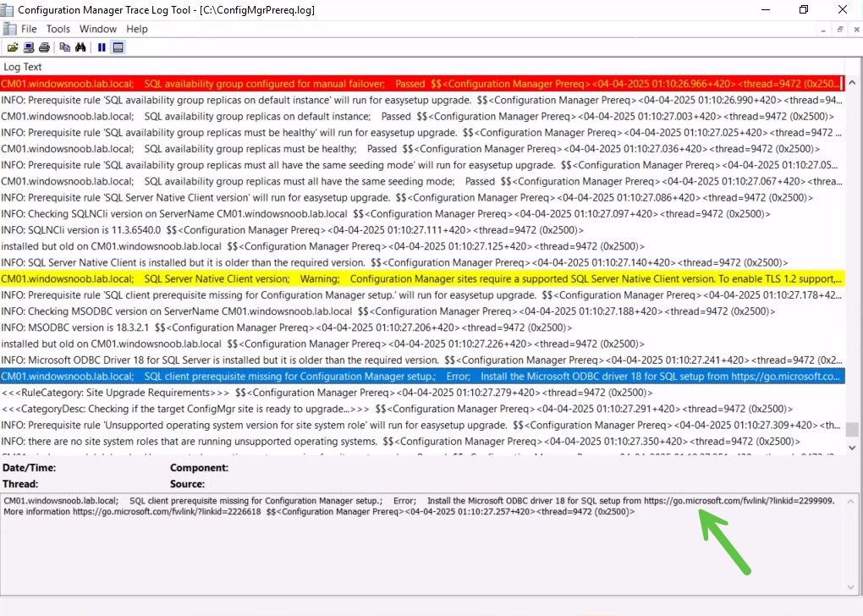Open the Tools menu

pos(58,29)
